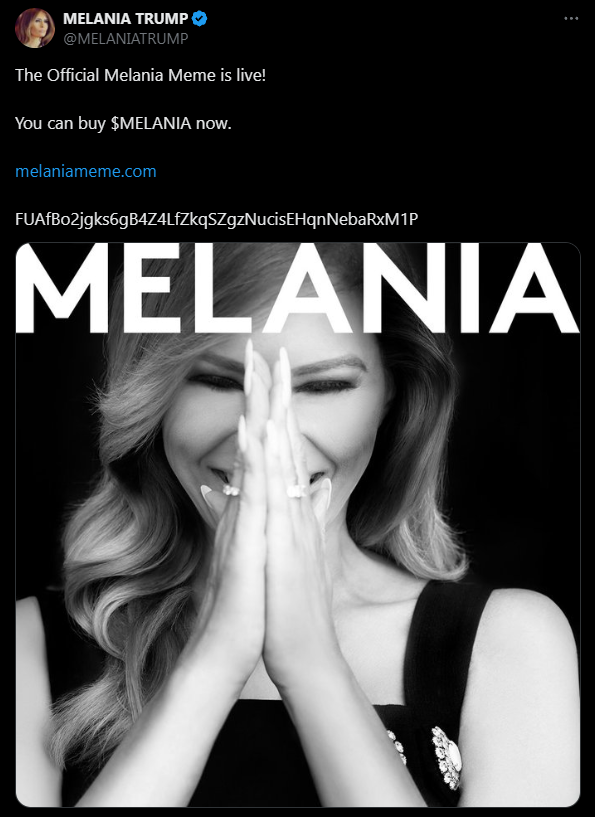Select the FUAfBo2jgks6gB4Z4 contract address text
Image resolution: width=595 pixels, height=817 pixels.
click(x=217, y=219)
